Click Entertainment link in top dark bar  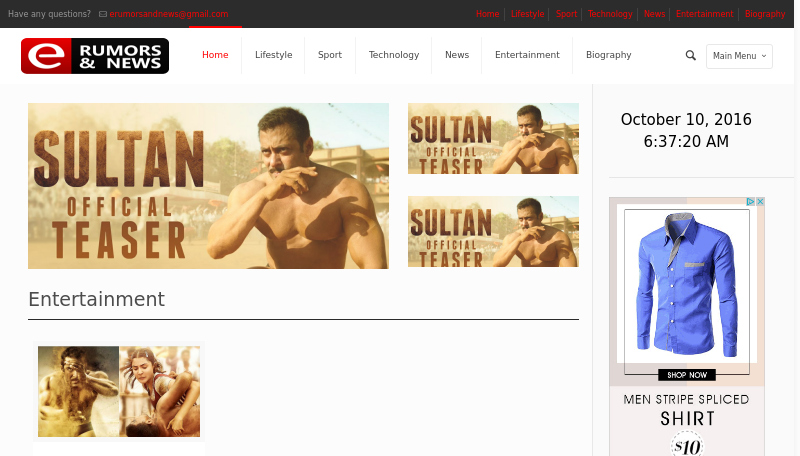click(704, 14)
